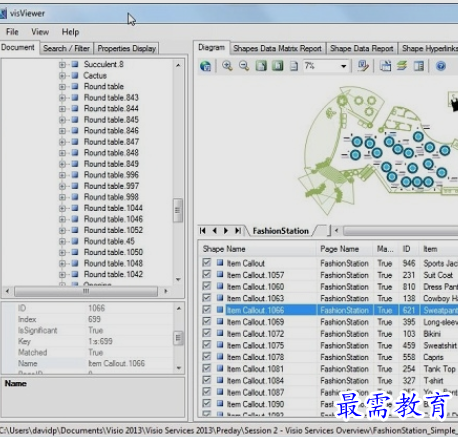Expand the Round table.998 node

[62, 197]
